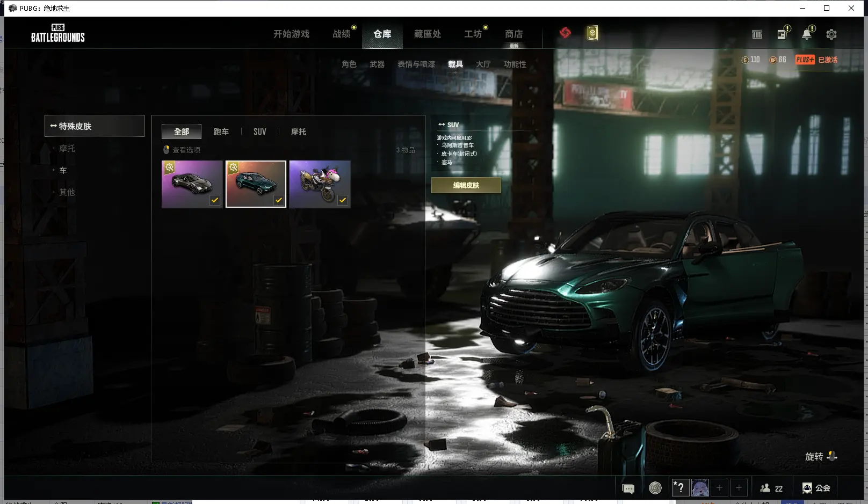Screen dimensions: 868x504
Task: Toggle checkmark on unicorn motorcycle skin
Action: pos(343,200)
